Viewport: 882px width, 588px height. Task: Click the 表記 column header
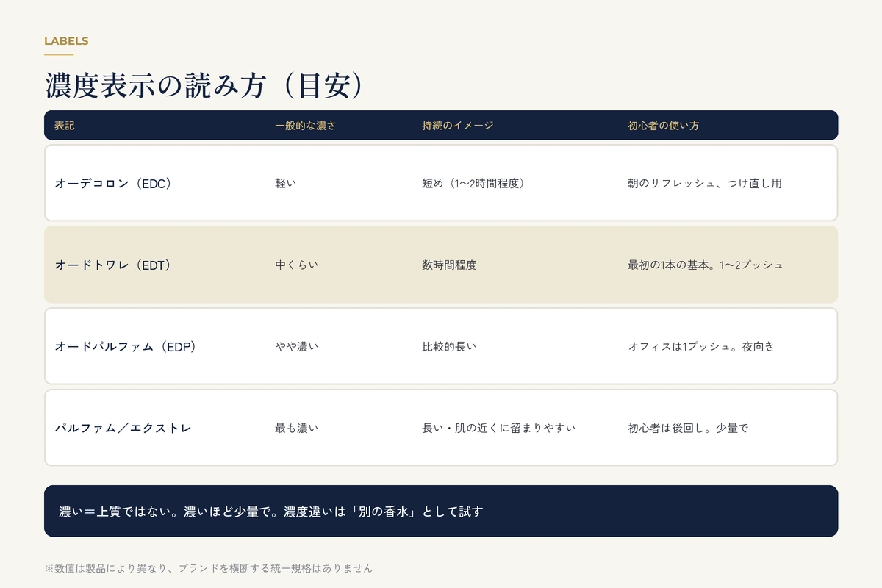pyautogui.click(x=65, y=126)
